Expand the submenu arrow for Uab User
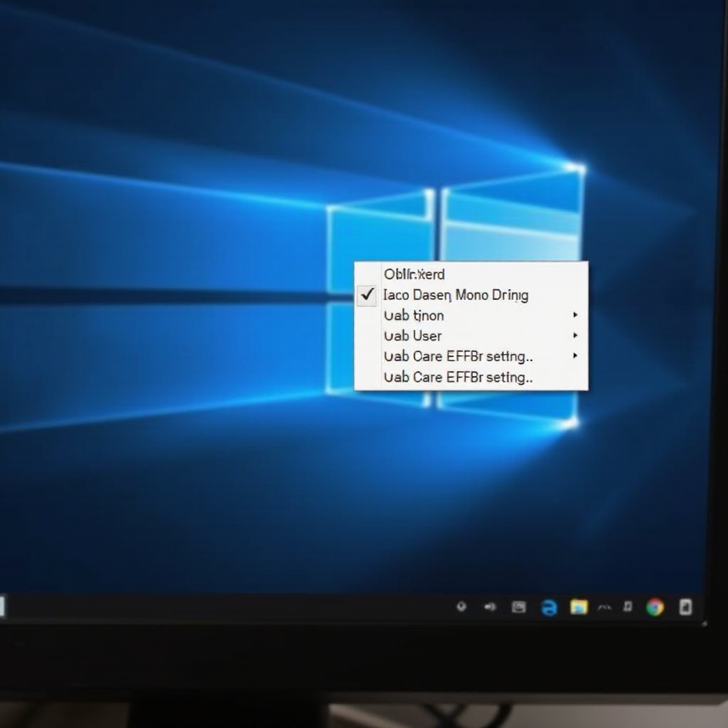Viewport: 728px width, 728px height. click(575, 336)
